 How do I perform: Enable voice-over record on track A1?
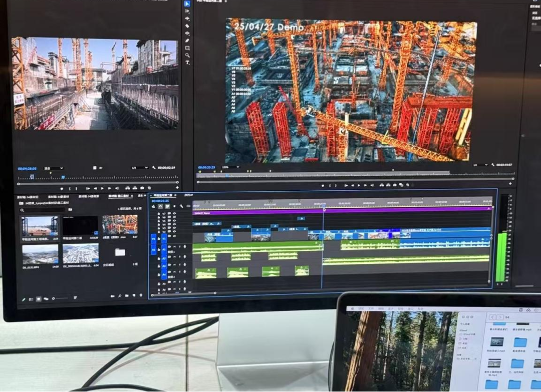(184, 246)
